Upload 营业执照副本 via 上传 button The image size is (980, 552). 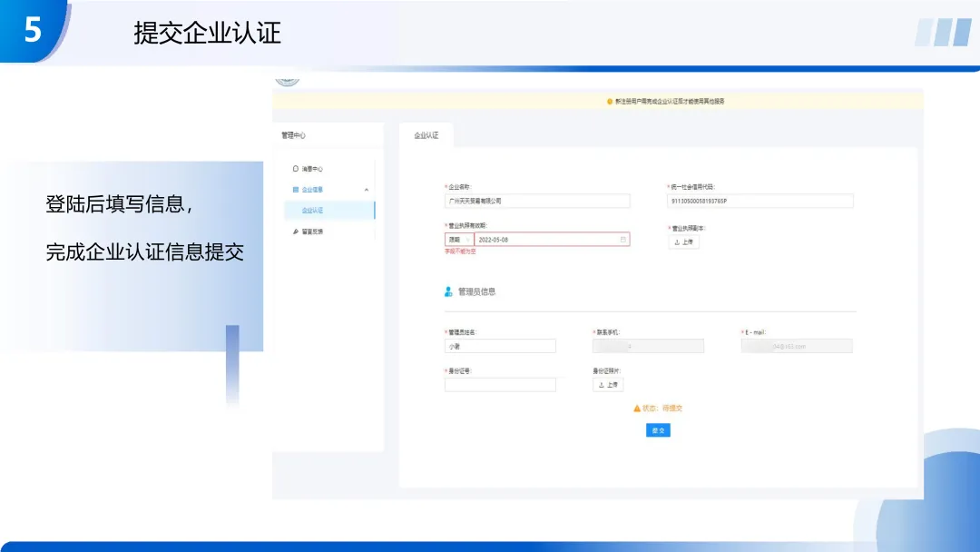684,241
